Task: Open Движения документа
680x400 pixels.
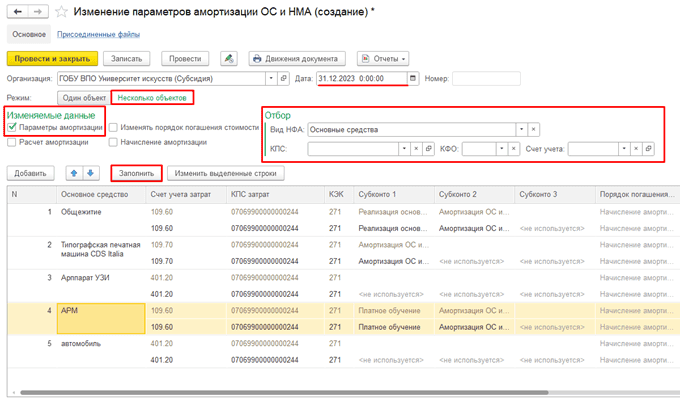Action: coord(297,59)
